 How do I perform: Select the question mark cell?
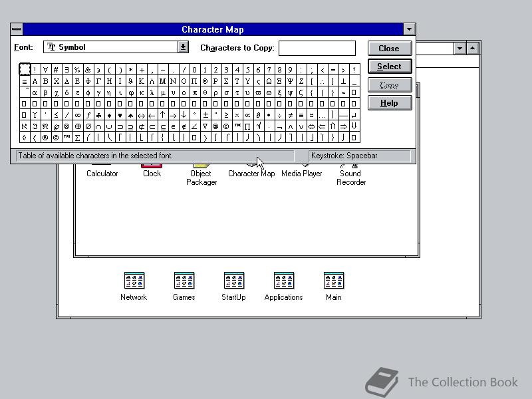[x=354, y=70]
